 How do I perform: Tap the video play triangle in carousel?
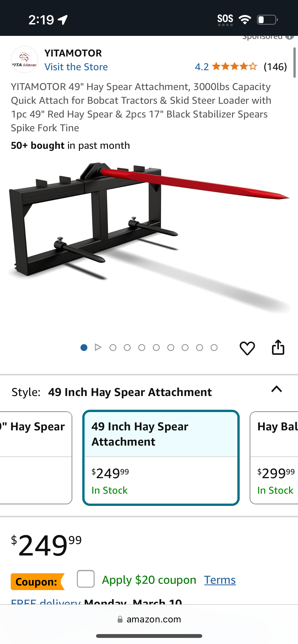click(x=98, y=347)
